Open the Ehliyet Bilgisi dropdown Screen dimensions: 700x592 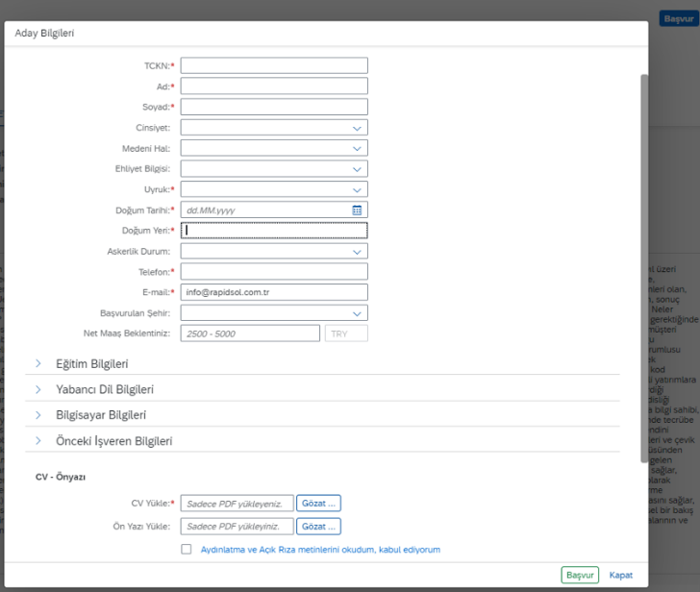[274, 168]
